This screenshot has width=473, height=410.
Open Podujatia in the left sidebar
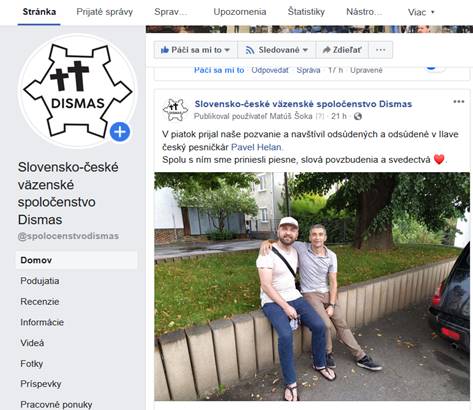pyautogui.click(x=40, y=281)
